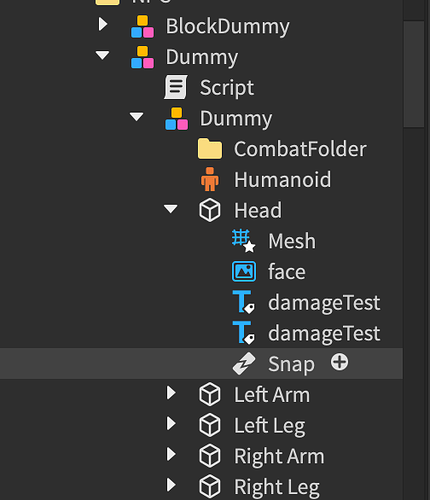Expand the Right Leg part
The height and width of the screenshot is (500, 430).
pos(171,485)
